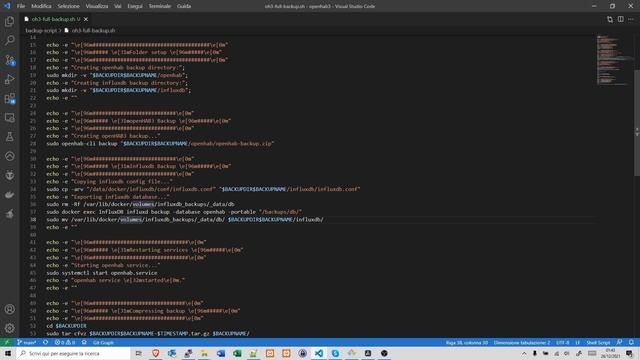Open the Esegui menu
This screenshot has width=640, height=360.
pos(135,6)
